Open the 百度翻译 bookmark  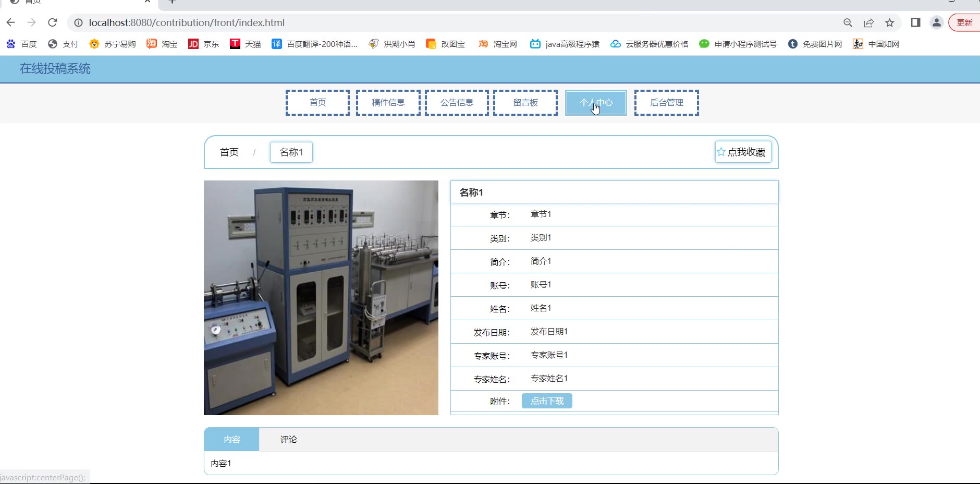(x=315, y=44)
